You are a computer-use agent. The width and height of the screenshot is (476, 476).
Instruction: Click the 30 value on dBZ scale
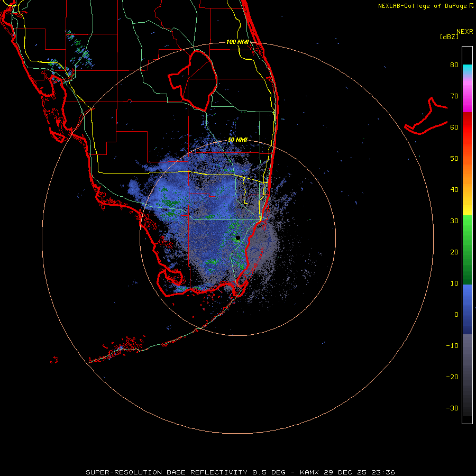[454, 221]
